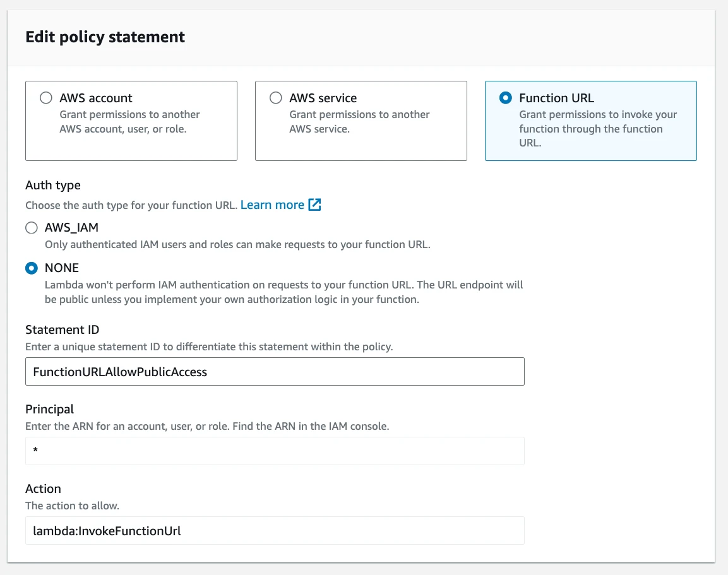The image size is (728, 575).
Task: Click the NONE option label text
Action: (62, 268)
